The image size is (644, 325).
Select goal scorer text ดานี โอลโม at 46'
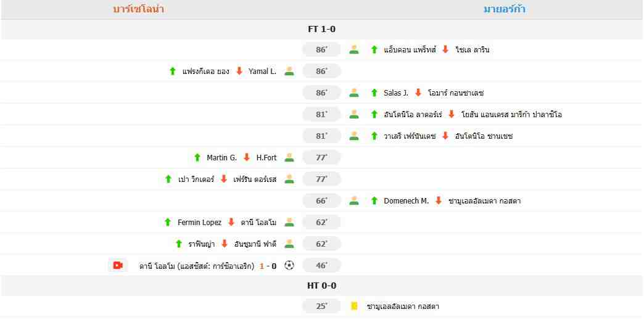coord(157,266)
